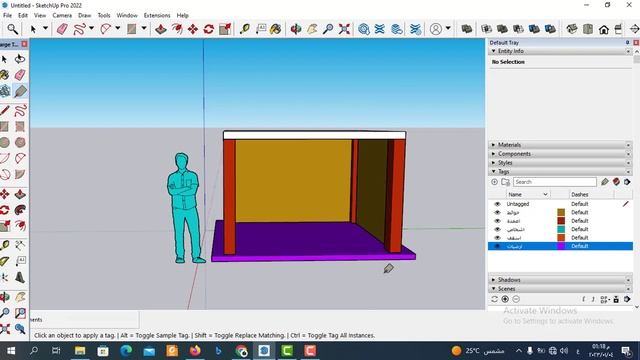Click Add Tag Folder icon in Tags panel
Screen dimensions: 640x360
pyautogui.click(x=505, y=182)
